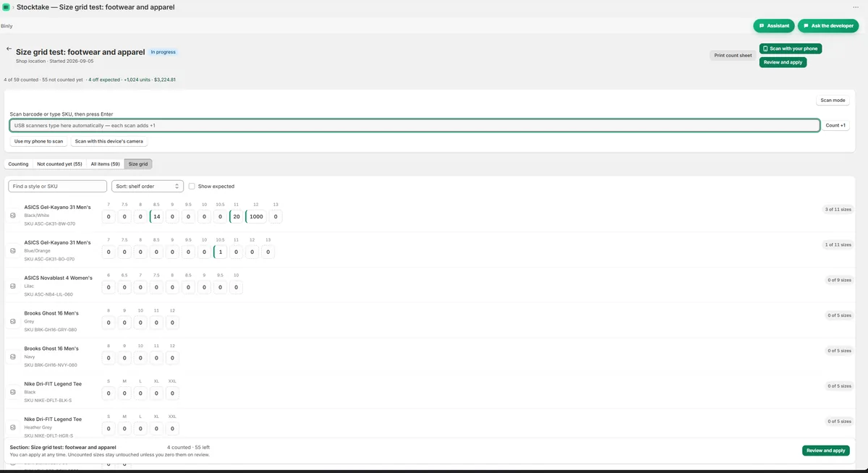The width and height of the screenshot is (868, 473).
Task: Click size 6 count for ASICS Novablast 4
Action: click(109, 287)
